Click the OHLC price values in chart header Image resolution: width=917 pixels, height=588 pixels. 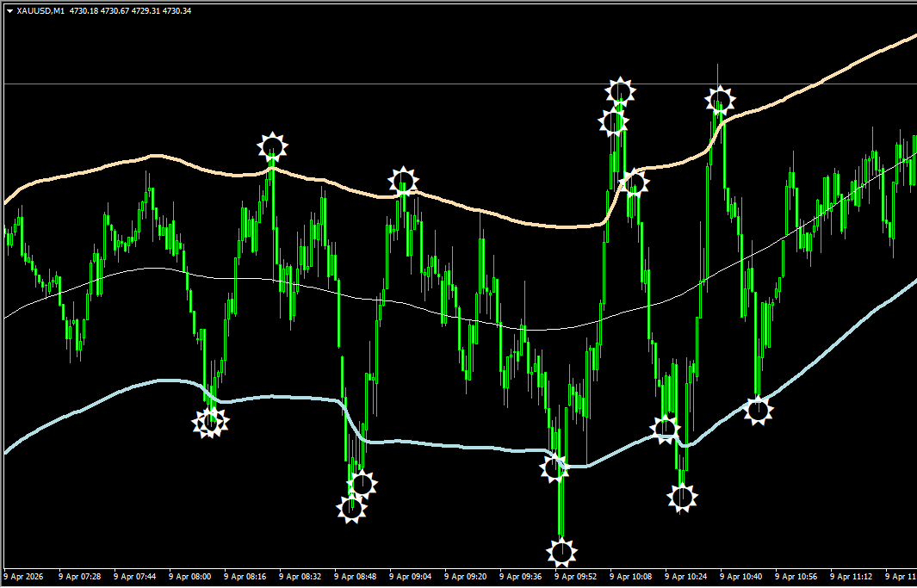[x=131, y=10]
